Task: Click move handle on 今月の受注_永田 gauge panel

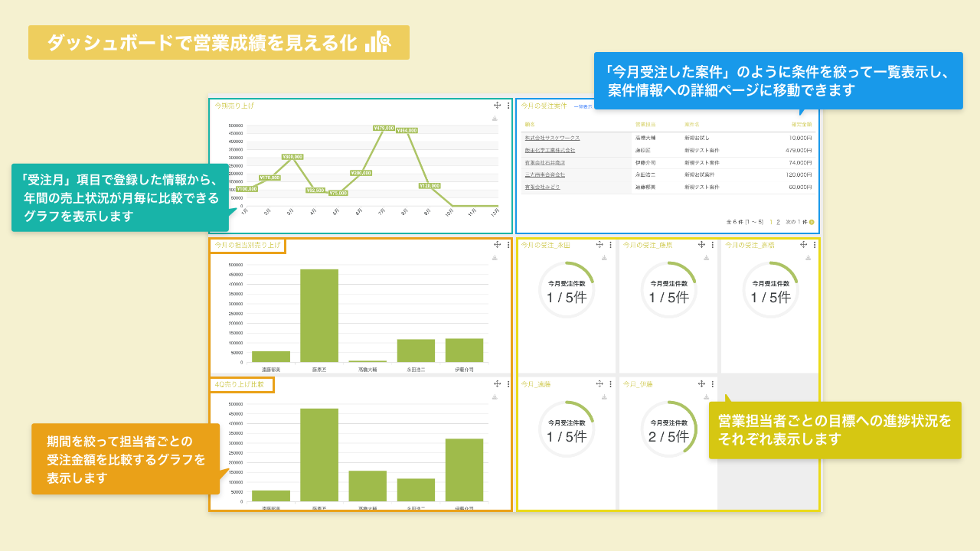Action: click(599, 245)
